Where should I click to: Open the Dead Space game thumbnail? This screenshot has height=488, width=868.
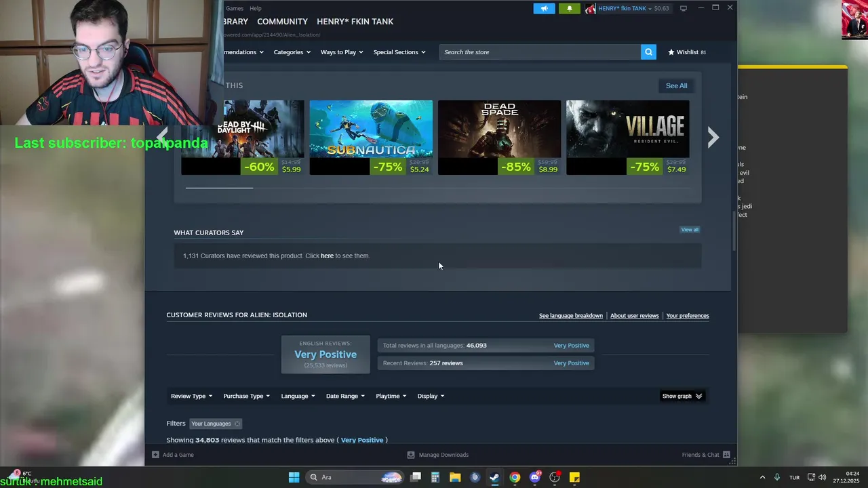pyautogui.click(x=499, y=138)
